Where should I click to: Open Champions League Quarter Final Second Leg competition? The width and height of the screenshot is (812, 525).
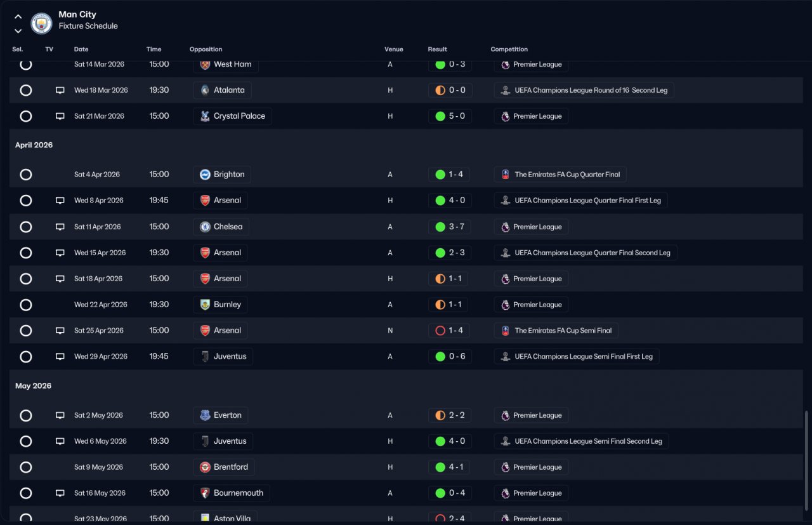coord(586,253)
